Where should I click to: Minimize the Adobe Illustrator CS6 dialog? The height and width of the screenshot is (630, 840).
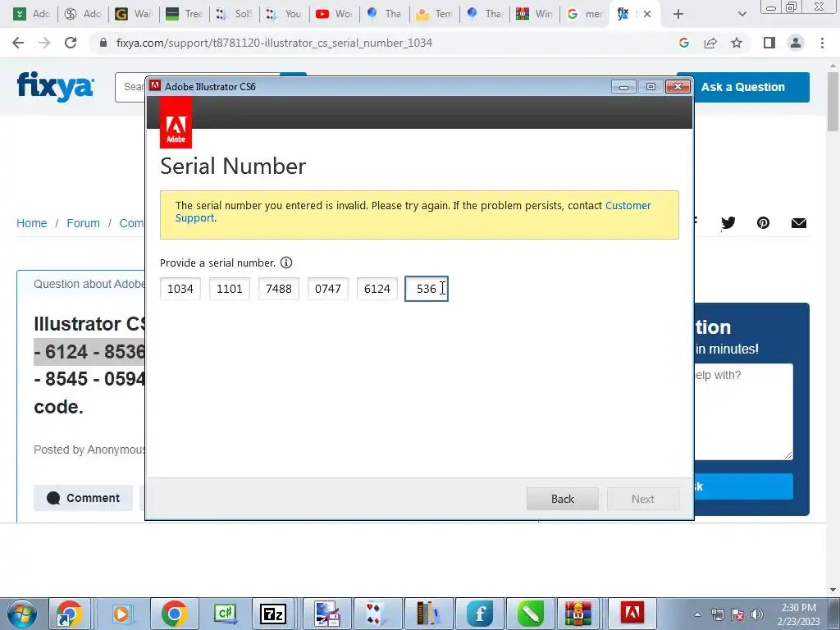623,87
